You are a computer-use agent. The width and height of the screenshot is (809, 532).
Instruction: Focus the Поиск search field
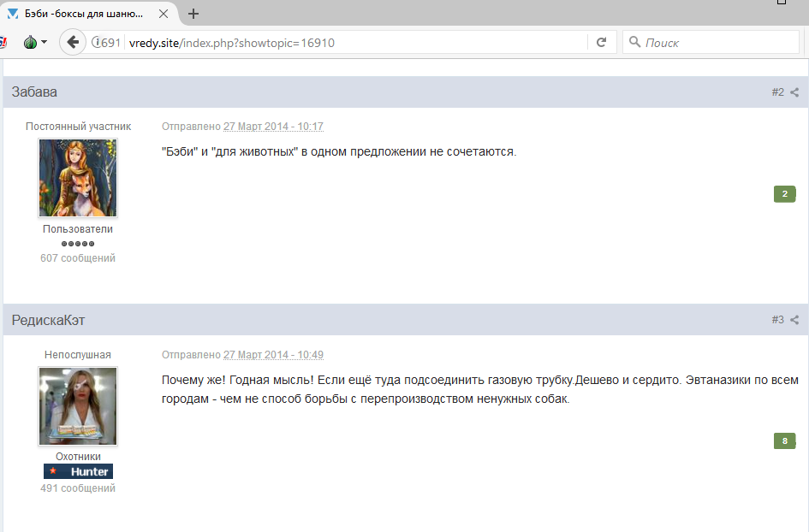click(711, 42)
